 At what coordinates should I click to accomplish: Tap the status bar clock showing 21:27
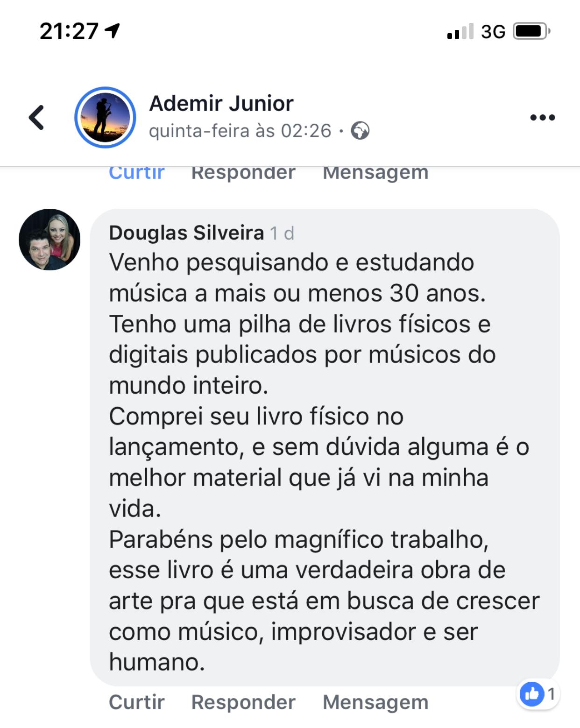pos(69,31)
